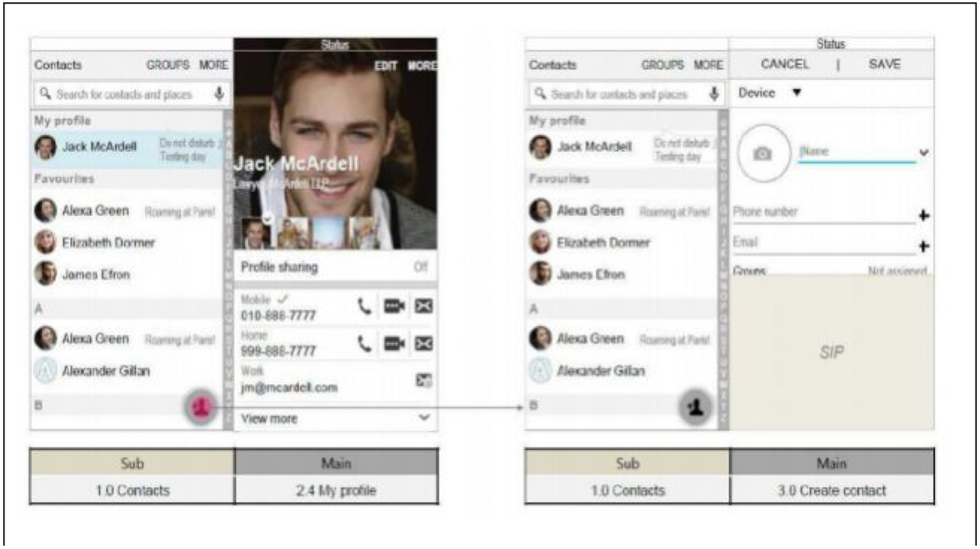Image resolution: width=980 pixels, height=549 pixels.
Task: Start video call to Home number
Action: (394, 344)
